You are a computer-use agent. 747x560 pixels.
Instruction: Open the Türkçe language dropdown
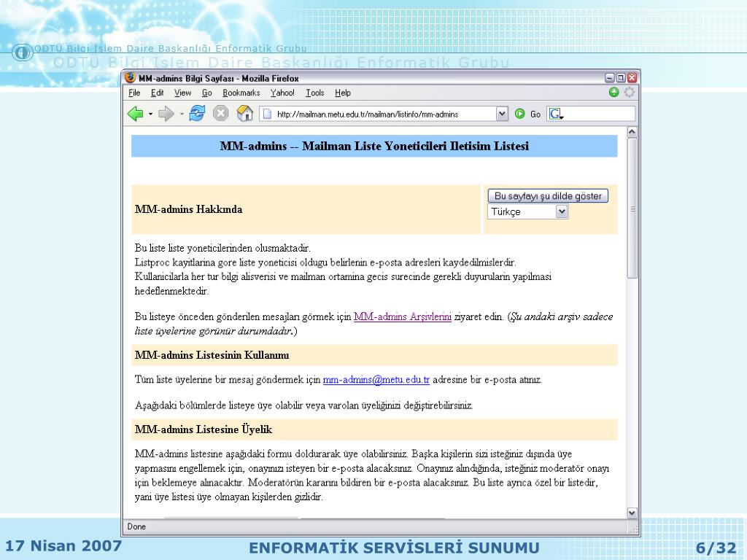click(x=528, y=212)
